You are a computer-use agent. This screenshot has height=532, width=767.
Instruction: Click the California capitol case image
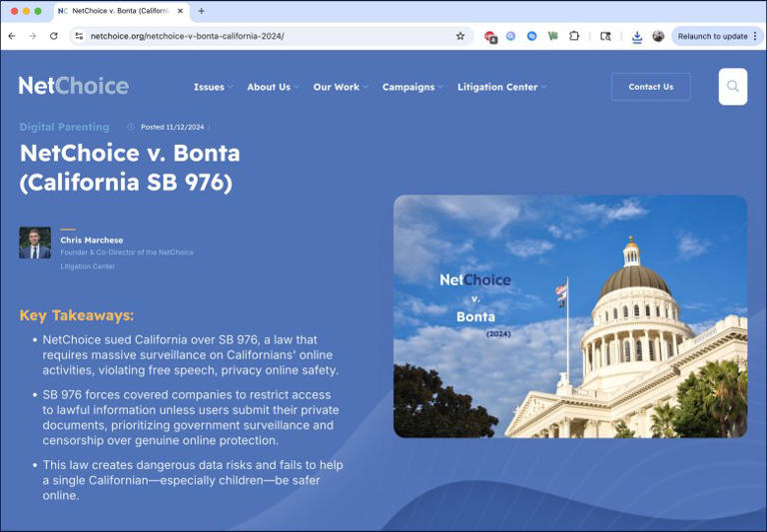click(x=569, y=315)
